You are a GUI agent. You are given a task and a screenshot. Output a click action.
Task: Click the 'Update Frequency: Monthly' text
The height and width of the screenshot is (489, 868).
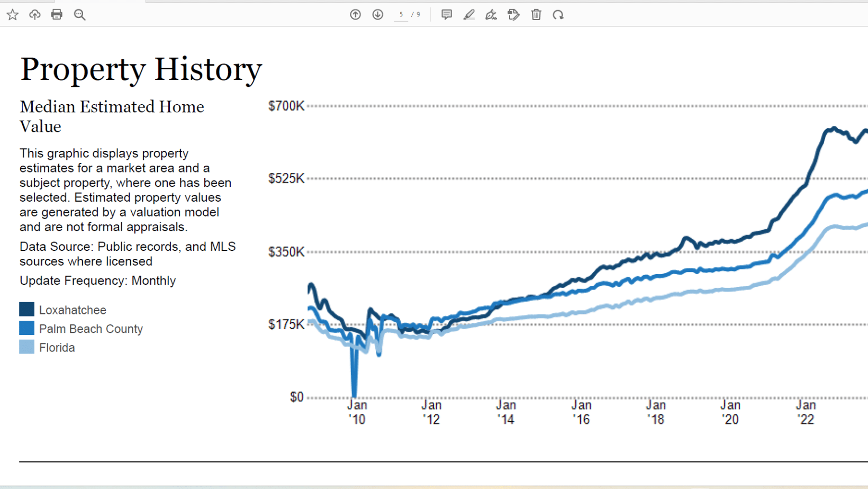pos(98,280)
